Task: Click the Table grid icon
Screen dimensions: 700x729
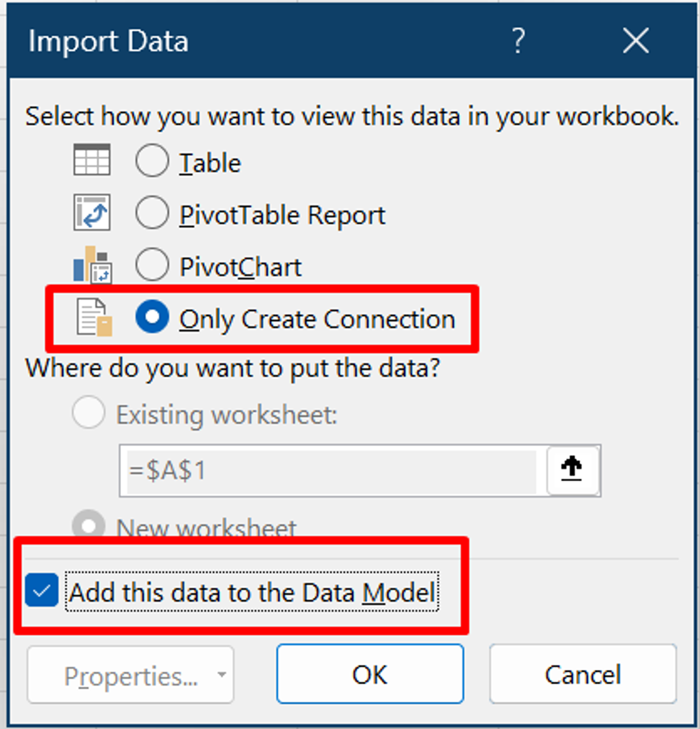Action: (x=93, y=160)
